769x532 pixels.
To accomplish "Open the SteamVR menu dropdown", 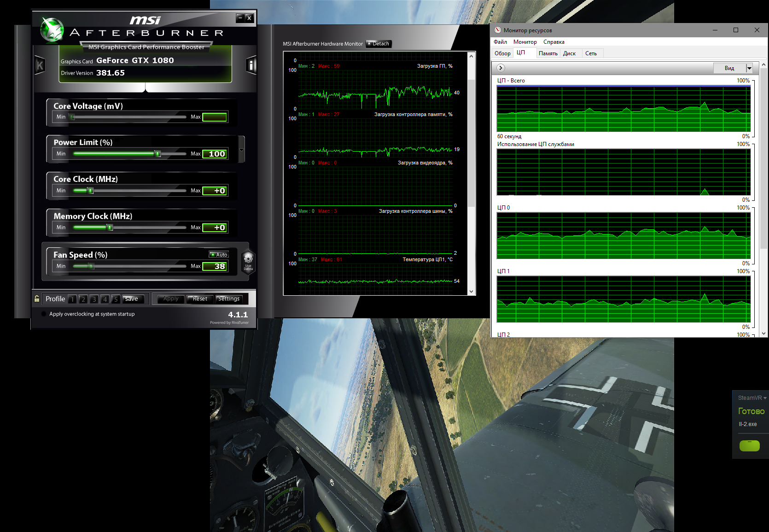I will 752,398.
